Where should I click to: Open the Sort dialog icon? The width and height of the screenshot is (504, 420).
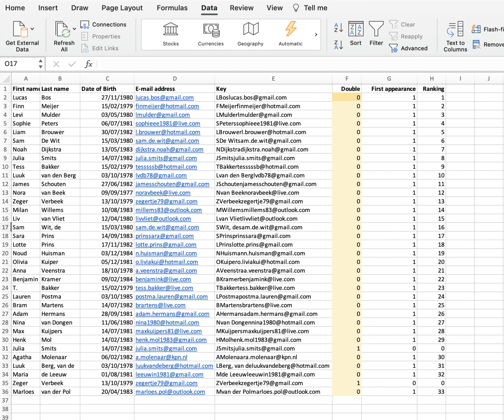pos(356,30)
